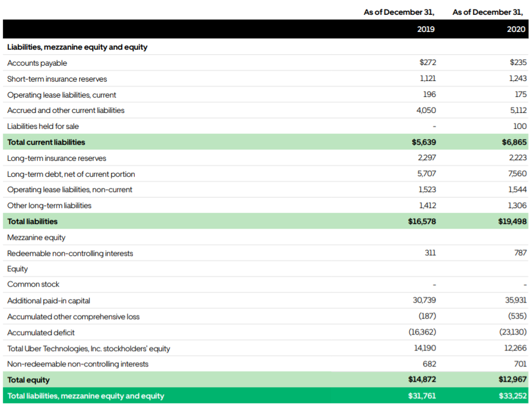Click 'Long-term debt, net of current portion'
The height and width of the screenshot is (406, 532).
pyautogui.click(x=71, y=174)
